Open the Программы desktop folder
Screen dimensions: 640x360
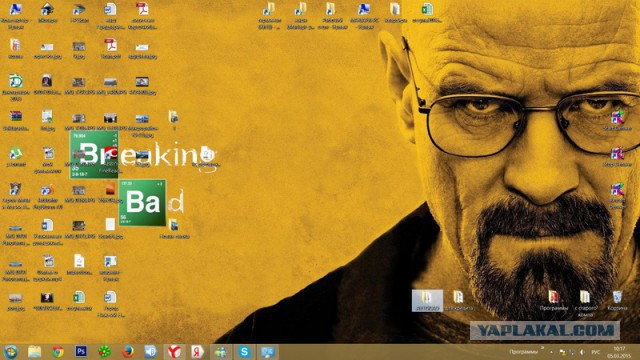coord(553,300)
